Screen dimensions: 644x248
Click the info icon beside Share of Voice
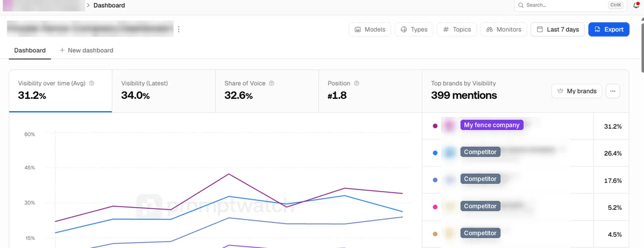[x=272, y=83]
